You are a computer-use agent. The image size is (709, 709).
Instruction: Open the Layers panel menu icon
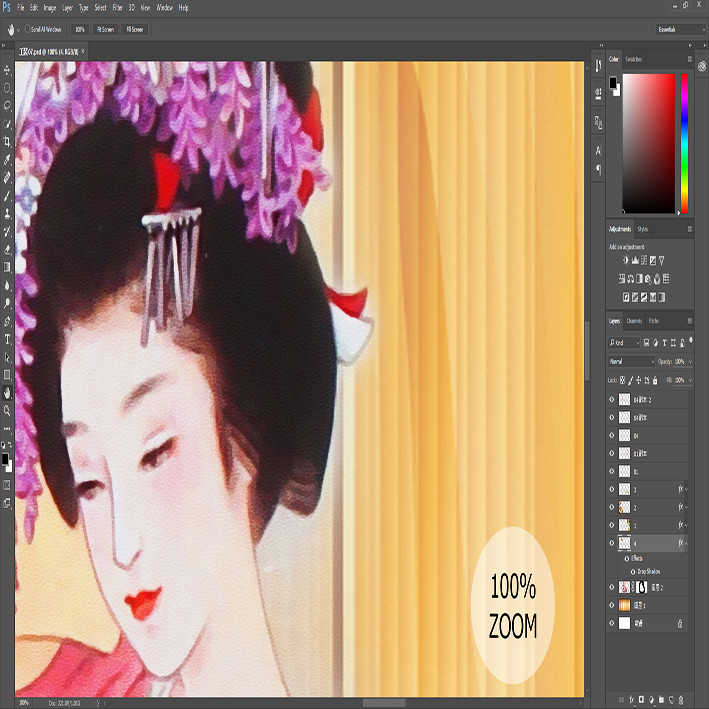(690, 321)
